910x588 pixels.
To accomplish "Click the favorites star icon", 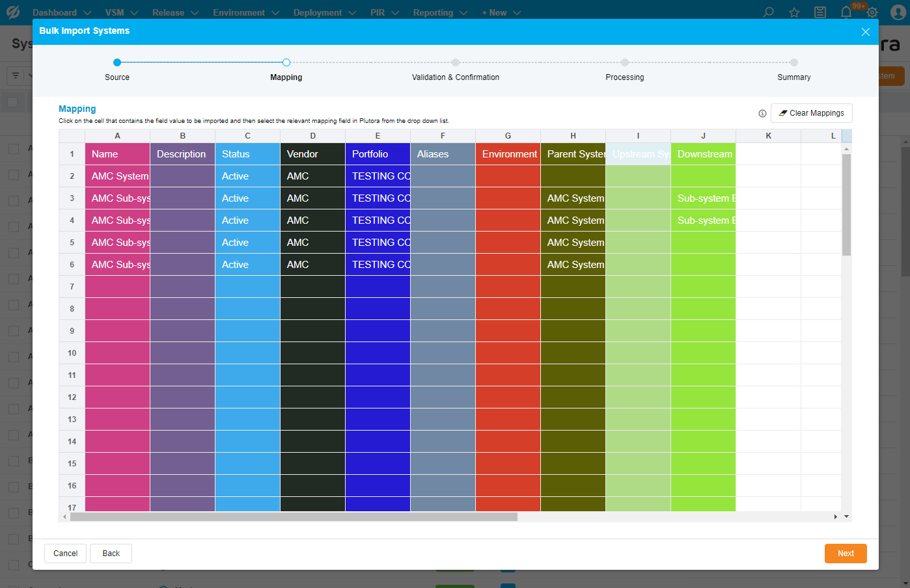I will 794,12.
